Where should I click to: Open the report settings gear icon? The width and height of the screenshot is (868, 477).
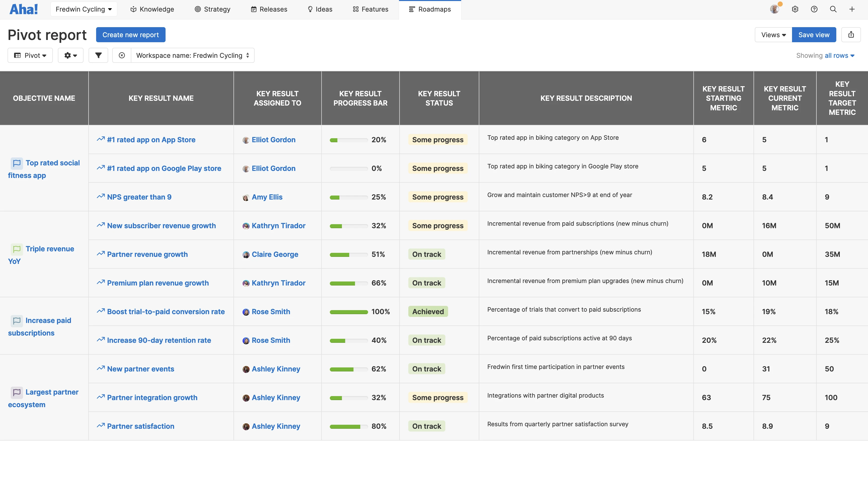coord(70,55)
